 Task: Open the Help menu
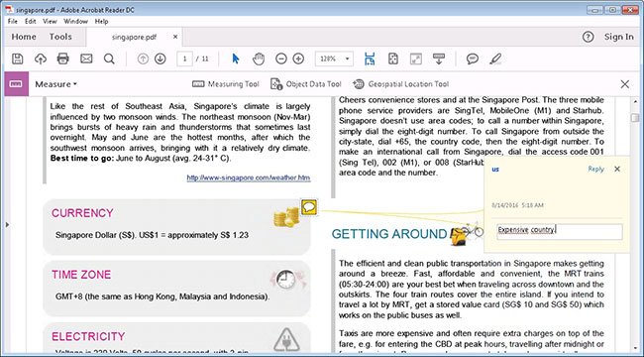coord(101,21)
